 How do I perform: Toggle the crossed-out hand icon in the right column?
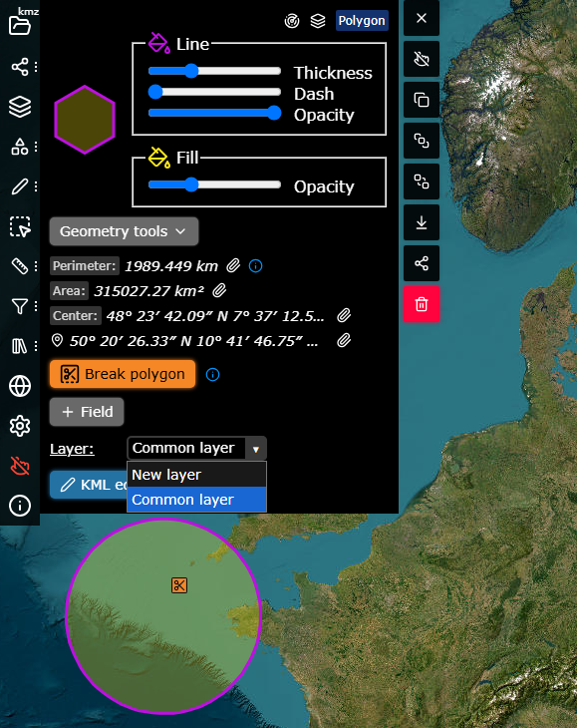[x=422, y=59]
